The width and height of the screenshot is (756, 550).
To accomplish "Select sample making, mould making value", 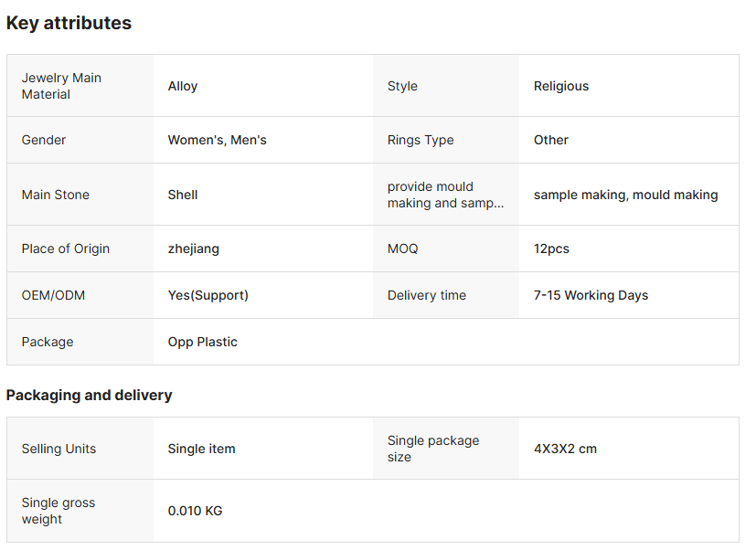I will click(x=625, y=195).
